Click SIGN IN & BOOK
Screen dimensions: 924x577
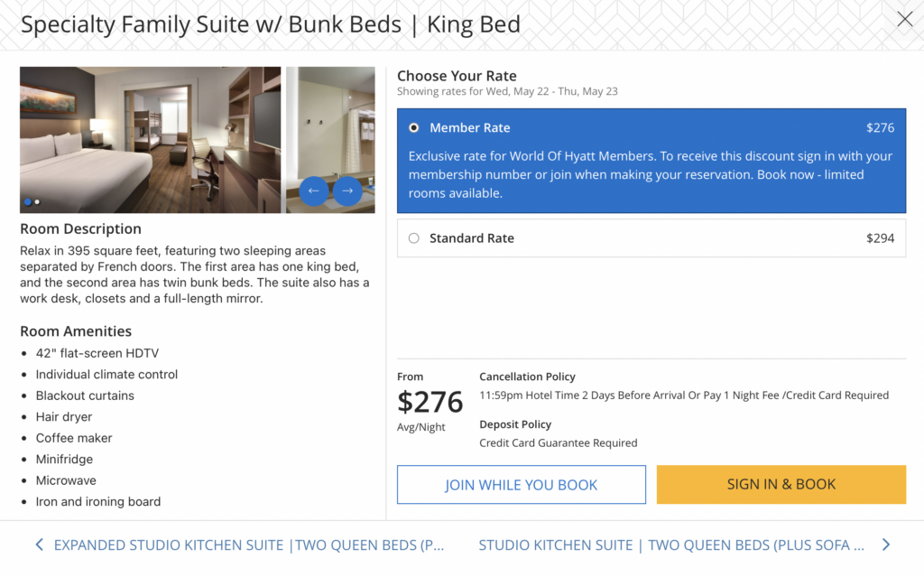[x=781, y=484]
